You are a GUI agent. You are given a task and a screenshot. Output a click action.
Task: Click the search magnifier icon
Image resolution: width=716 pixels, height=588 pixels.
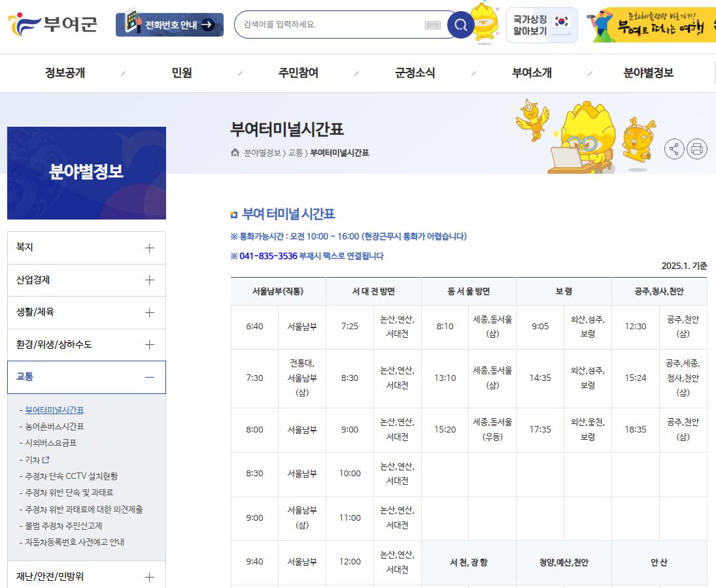point(460,24)
